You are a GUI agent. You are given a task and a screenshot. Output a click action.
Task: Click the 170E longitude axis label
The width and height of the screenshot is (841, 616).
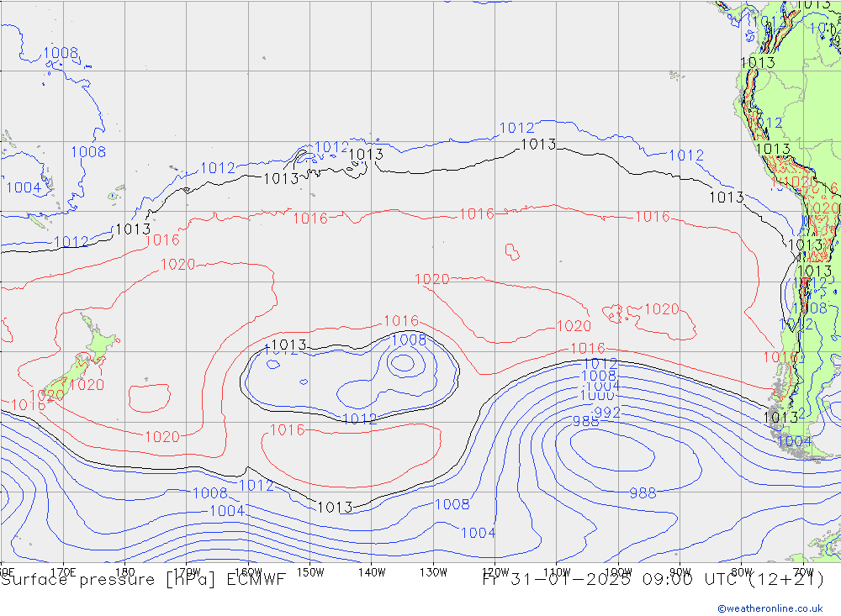64,571
